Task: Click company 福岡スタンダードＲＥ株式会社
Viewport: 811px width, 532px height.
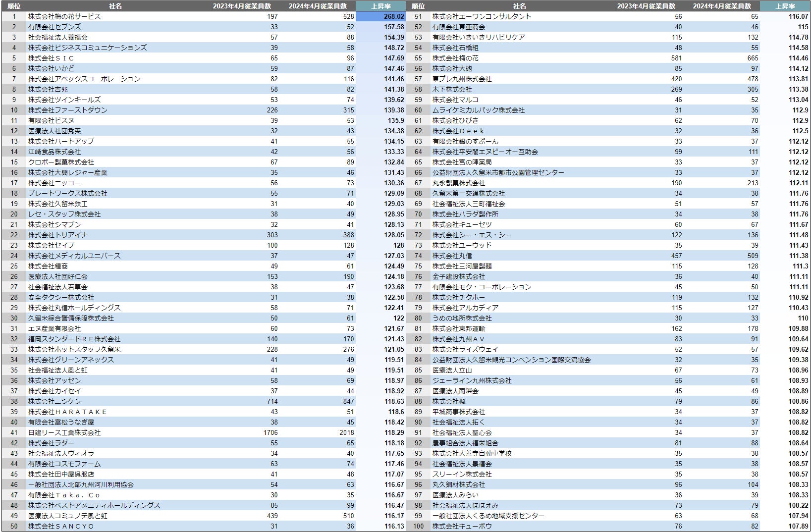Action: point(74,339)
